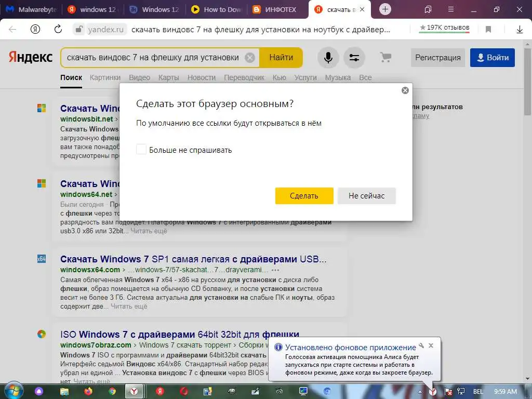Go to the Яндекс logo homepage
Image resolution: width=532 pixels, height=399 pixels.
31,57
